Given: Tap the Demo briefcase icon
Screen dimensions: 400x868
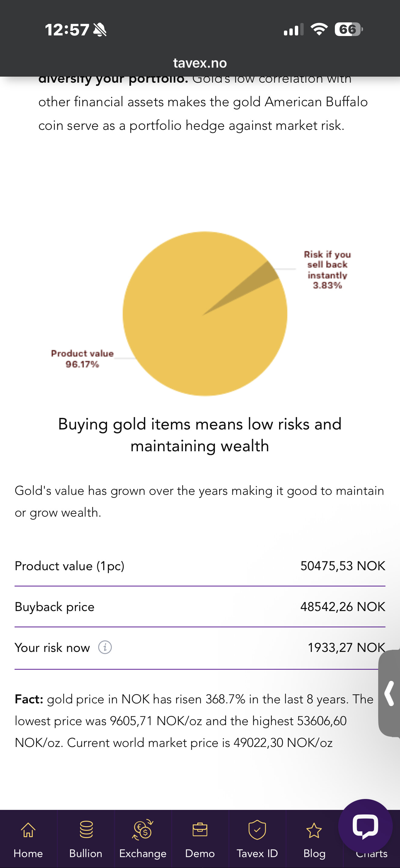Looking at the screenshot, I should 200,830.
